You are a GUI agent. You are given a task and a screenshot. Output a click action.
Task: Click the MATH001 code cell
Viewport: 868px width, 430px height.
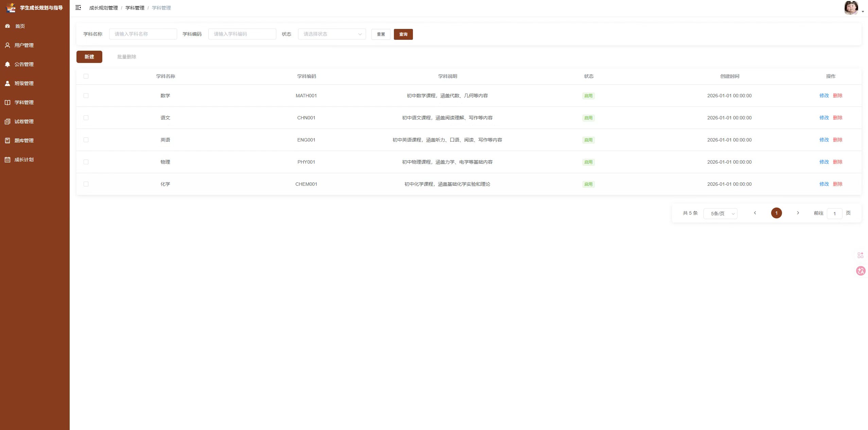click(306, 96)
